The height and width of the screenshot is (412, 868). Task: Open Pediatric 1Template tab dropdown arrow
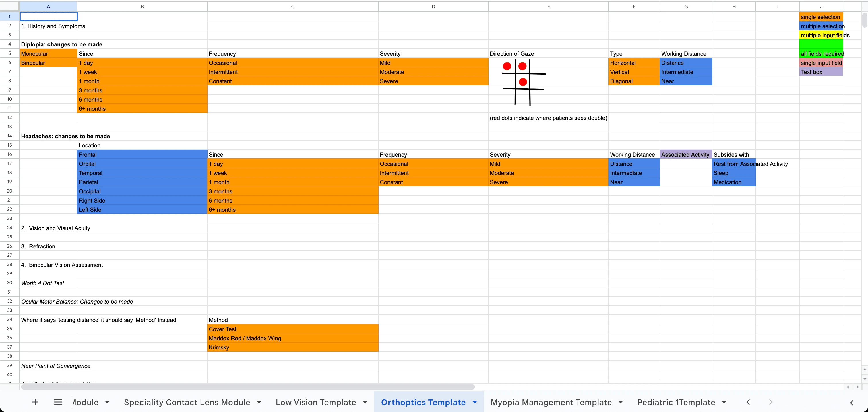pyautogui.click(x=724, y=402)
